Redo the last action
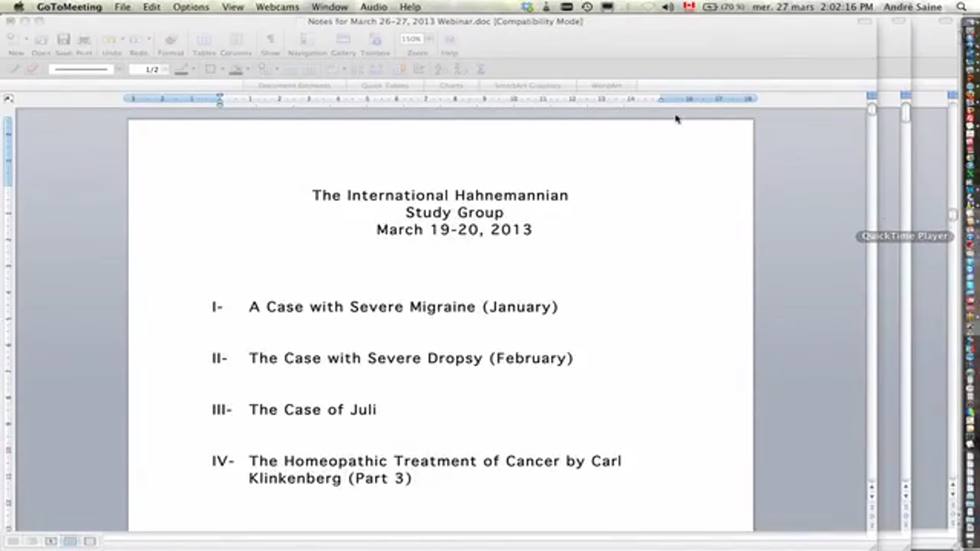The image size is (980, 551). tap(139, 39)
